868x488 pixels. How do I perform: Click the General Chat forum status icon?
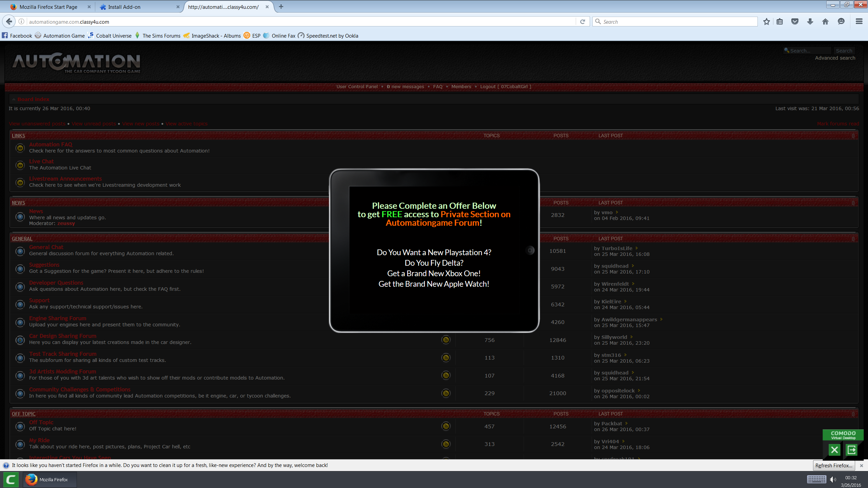click(x=20, y=251)
